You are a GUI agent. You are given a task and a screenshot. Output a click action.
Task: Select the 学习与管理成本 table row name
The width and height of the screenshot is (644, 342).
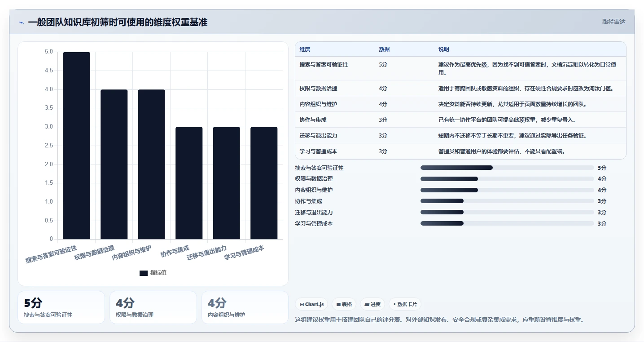tap(318, 151)
